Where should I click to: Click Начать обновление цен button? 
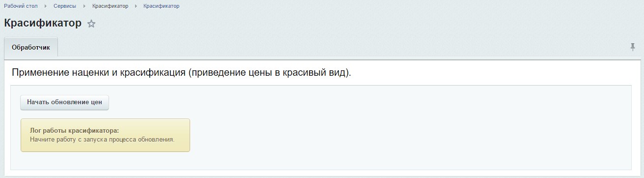[x=64, y=102]
